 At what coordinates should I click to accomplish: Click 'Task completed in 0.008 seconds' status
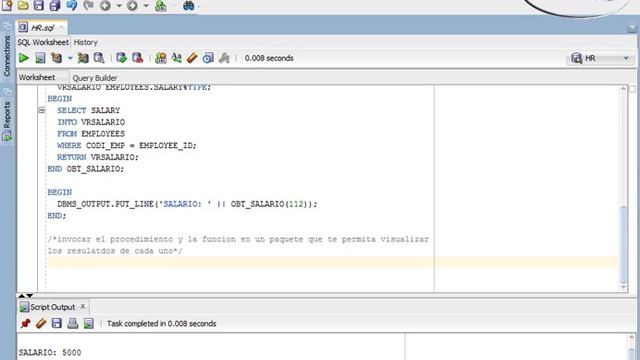[162, 324]
